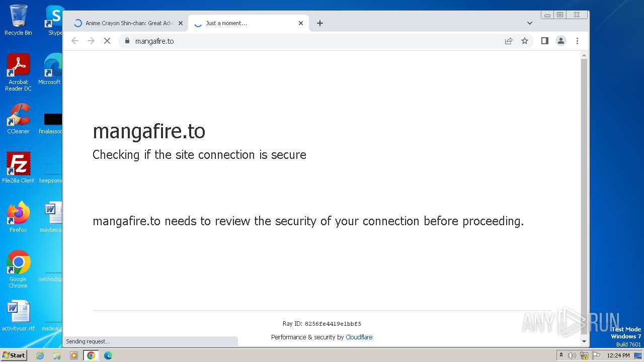Select the Ray ID text
This screenshot has width=644, height=362.
322,324
